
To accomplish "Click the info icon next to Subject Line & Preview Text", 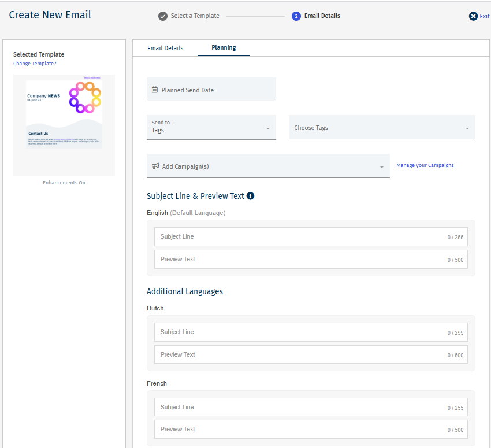I will [250, 196].
